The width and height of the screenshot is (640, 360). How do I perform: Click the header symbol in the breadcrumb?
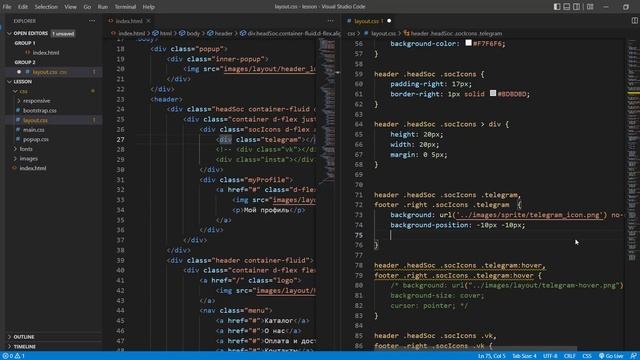220,33
